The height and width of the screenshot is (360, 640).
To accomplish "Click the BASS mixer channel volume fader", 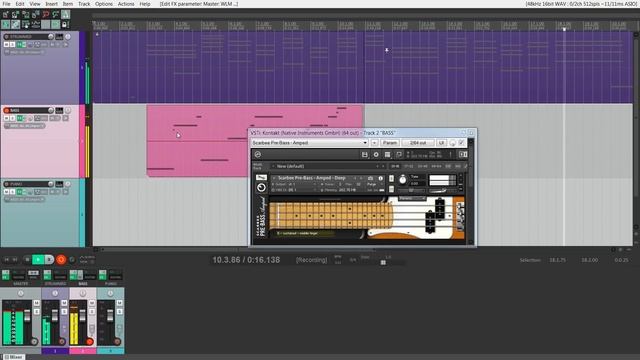I will (82, 315).
